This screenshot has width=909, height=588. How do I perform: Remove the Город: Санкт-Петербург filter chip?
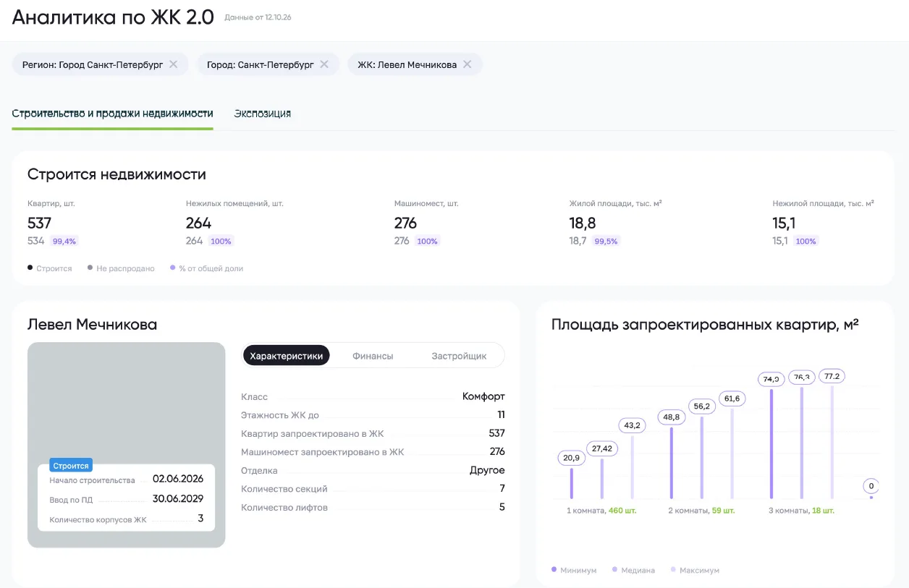pos(324,64)
